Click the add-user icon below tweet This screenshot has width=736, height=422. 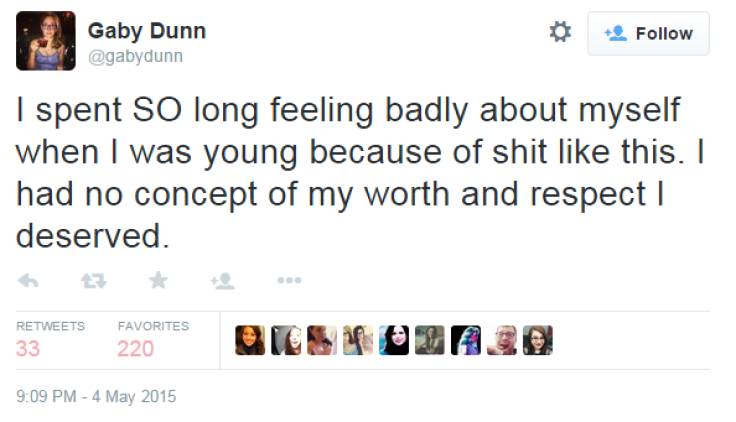coord(222,281)
